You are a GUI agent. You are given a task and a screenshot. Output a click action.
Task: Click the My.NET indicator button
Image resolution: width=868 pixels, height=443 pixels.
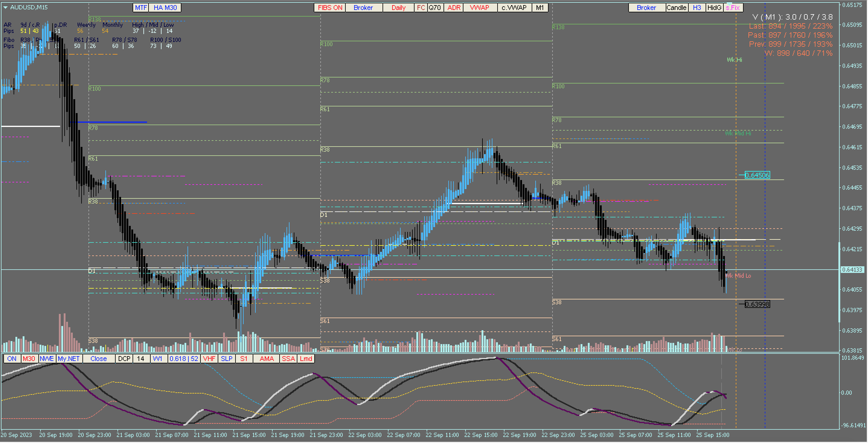[69, 359]
